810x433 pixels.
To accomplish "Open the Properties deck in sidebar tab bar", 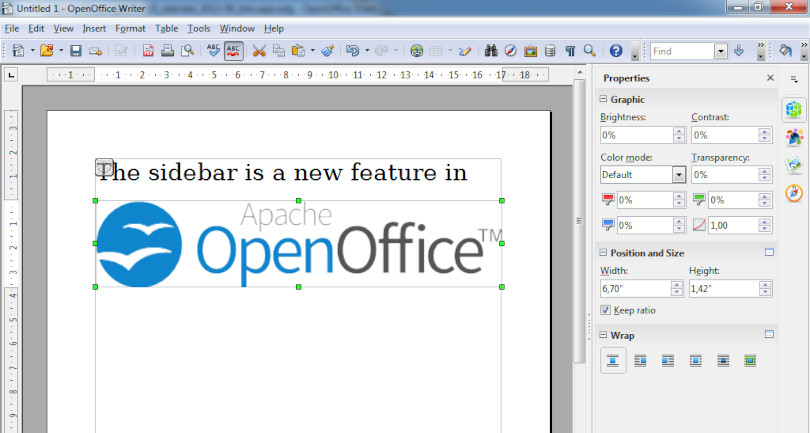I will tap(794, 110).
